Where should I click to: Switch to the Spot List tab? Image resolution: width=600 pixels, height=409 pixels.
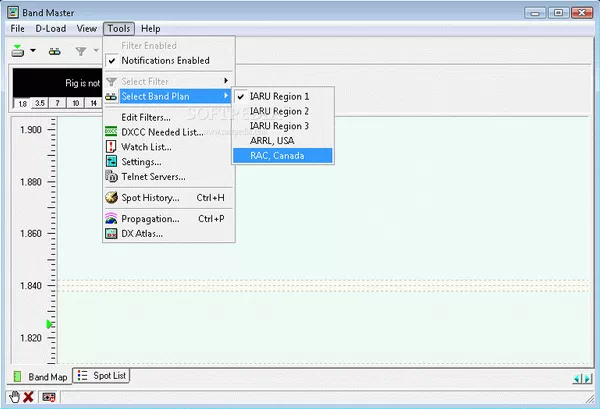[x=103, y=376]
